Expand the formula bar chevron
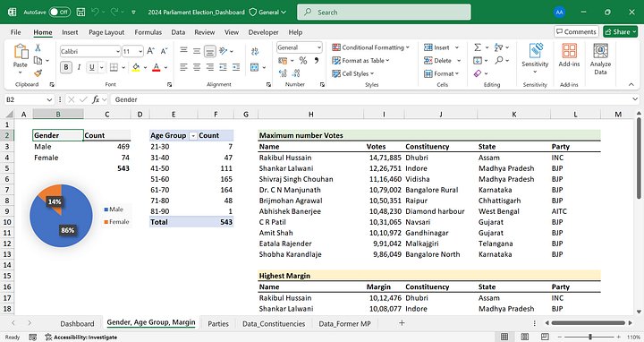The width and height of the screenshot is (644, 342). 635,99
